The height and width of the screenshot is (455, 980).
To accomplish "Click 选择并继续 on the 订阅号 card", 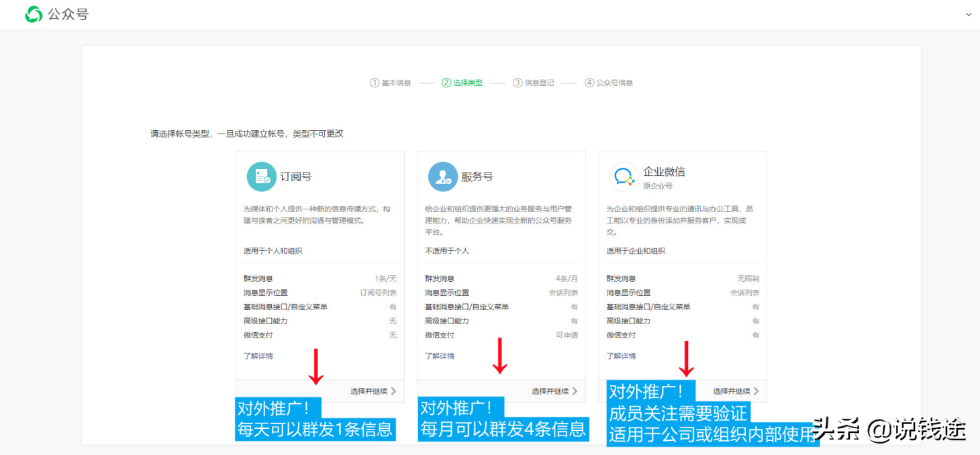I will point(368,390).
